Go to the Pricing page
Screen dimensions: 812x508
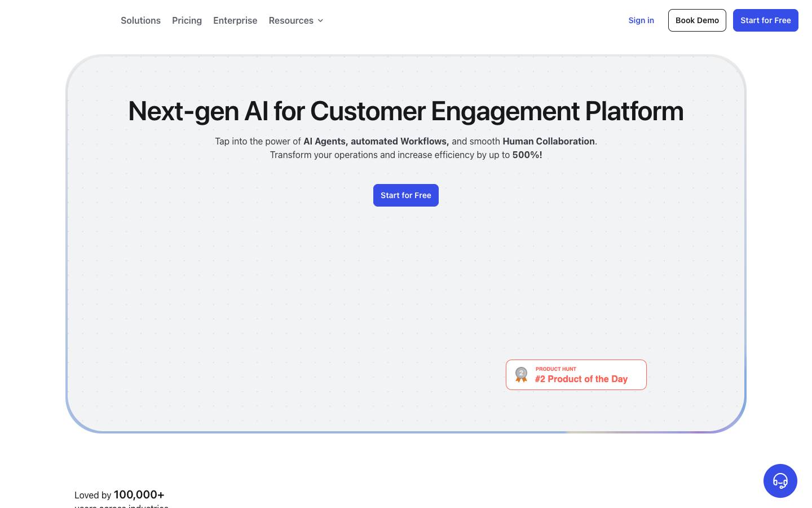click(x=187, y=20)
